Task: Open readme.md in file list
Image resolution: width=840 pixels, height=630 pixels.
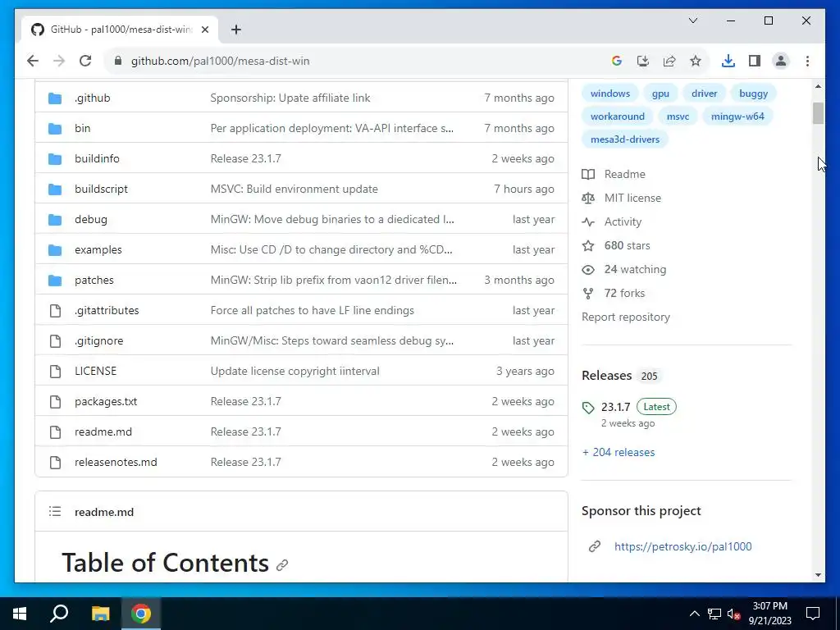Action: (103, 431)
